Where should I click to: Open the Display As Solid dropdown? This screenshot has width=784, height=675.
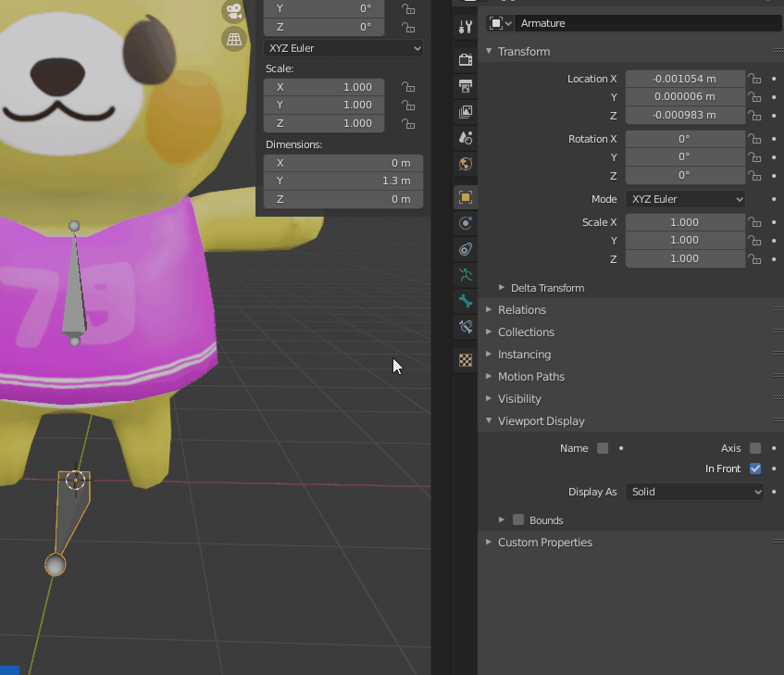coord(694,492)
